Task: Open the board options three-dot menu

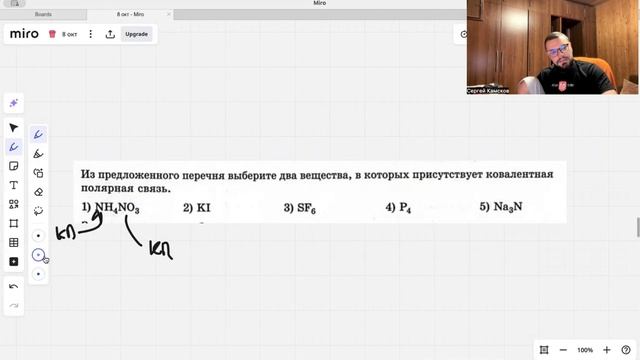Action: (x=91, y=34)
